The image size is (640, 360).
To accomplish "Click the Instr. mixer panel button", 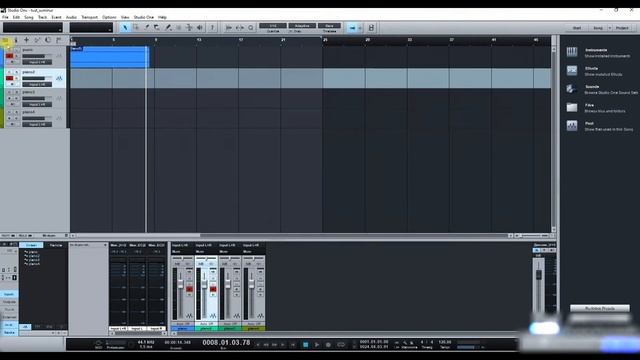I will click(9, 325).
